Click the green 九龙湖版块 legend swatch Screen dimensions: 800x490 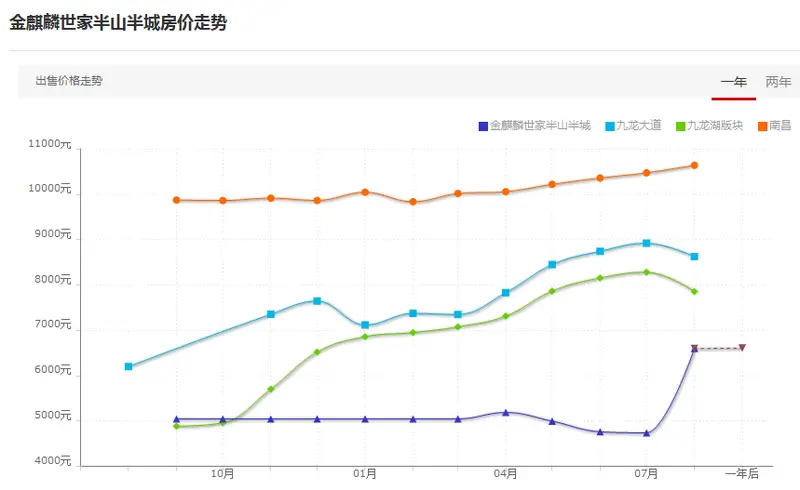tap(681, 126)
